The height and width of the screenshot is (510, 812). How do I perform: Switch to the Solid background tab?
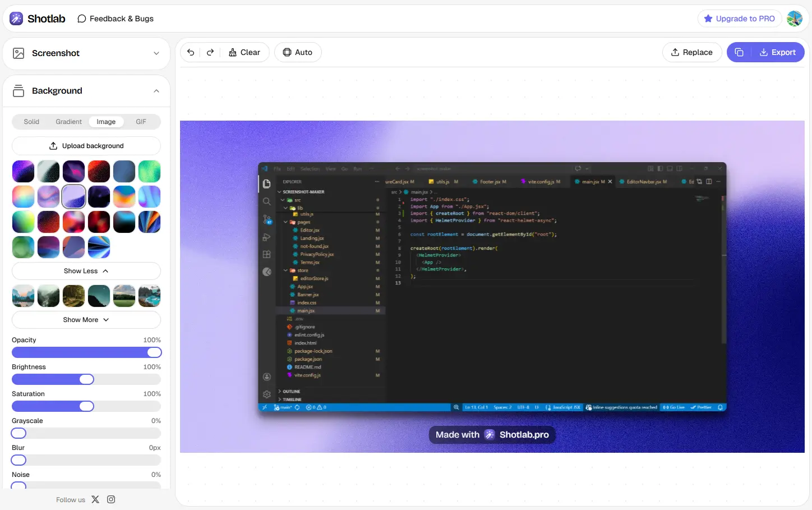pos(31,122)
